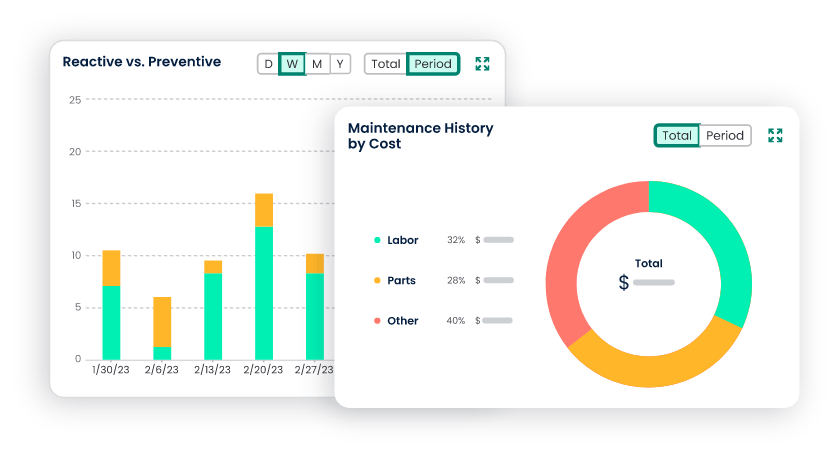This screenshot has height=458, width=840.
Task: Click the 32% Labor value
Action: pos(456,240)
